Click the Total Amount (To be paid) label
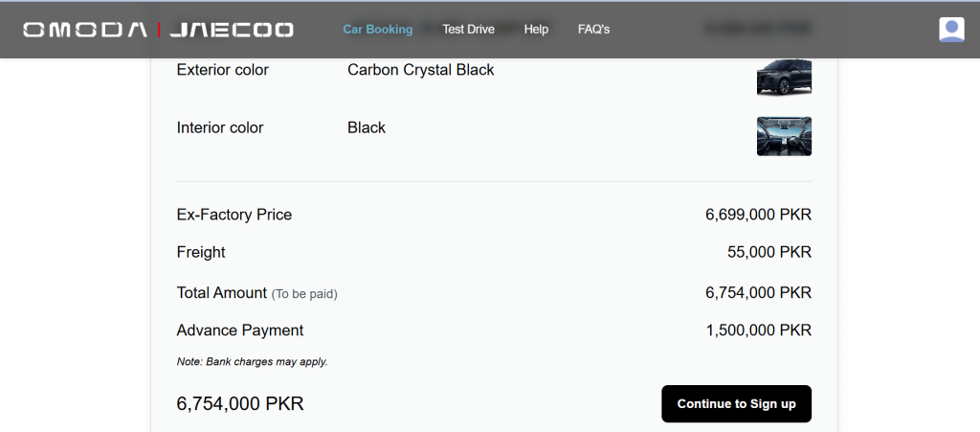980x432 pixels. coord(256,293)
